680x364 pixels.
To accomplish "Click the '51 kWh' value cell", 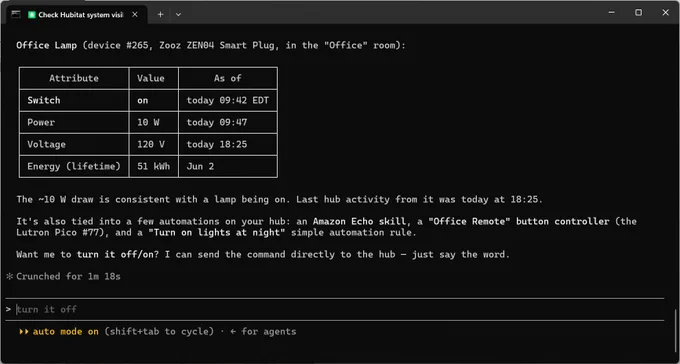I will pyautogui.click(x=154, y=166).
